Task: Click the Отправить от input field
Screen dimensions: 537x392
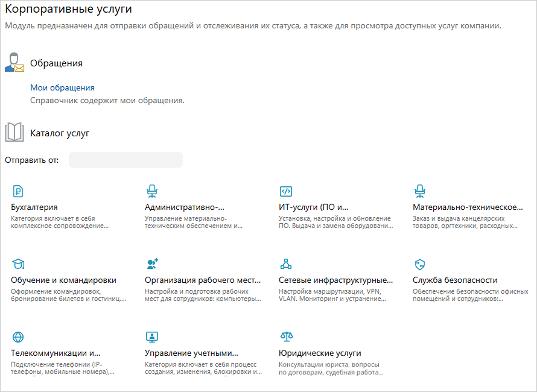Action: click(x=126, y=160)
